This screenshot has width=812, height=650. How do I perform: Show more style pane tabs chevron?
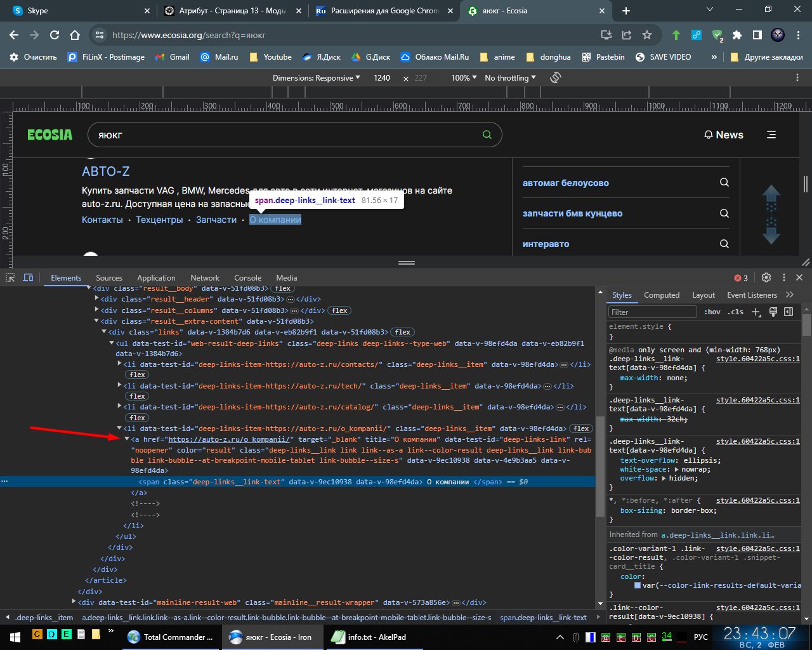tap(790, 295)
